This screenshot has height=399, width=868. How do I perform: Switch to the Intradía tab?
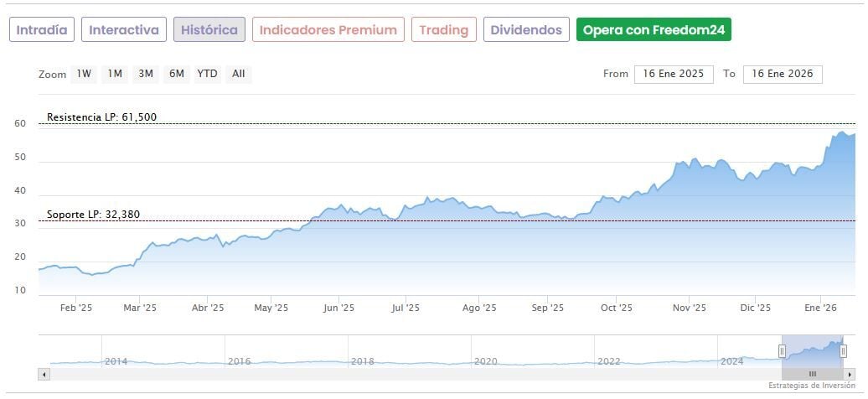tap(42, 30)
